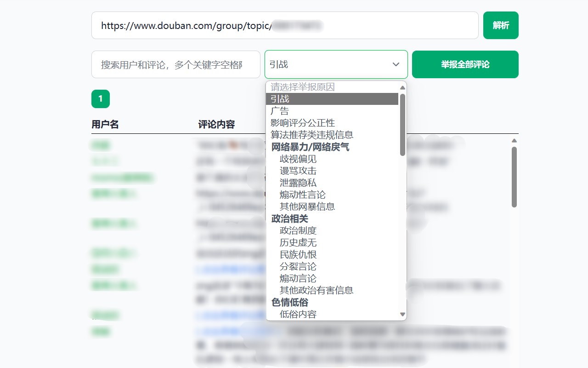Collapse the 引战 report reason combo box

click(x=336, y=64)
